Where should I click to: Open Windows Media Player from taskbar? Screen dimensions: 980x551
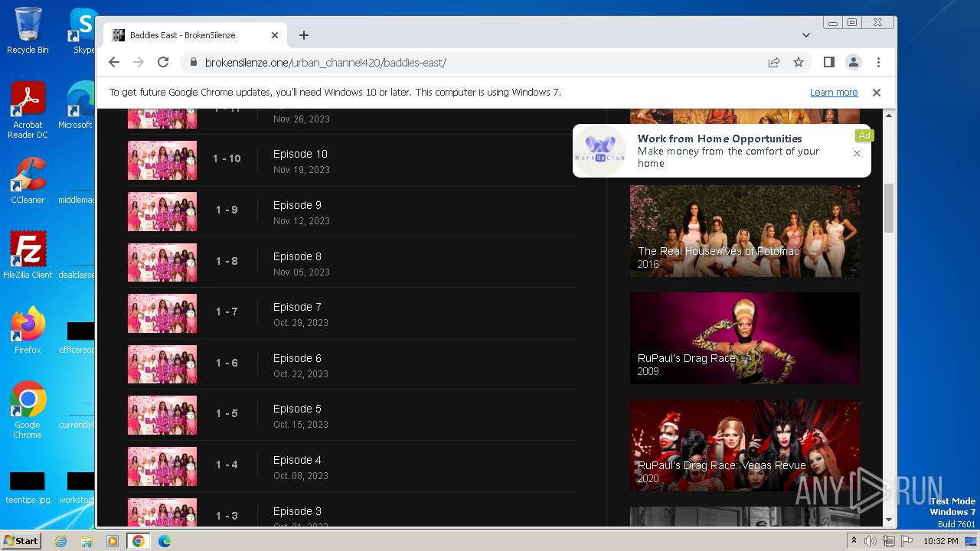(113, 541)
